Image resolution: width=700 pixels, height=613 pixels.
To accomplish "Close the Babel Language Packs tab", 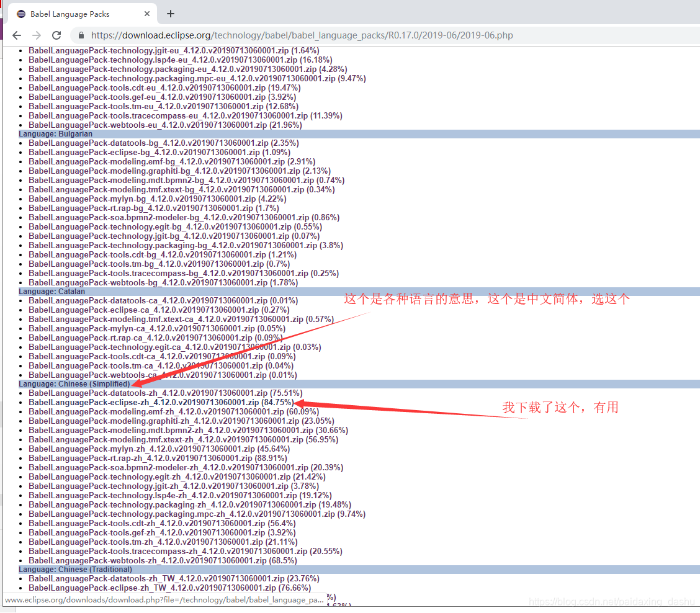I will (x=147, y=14).
